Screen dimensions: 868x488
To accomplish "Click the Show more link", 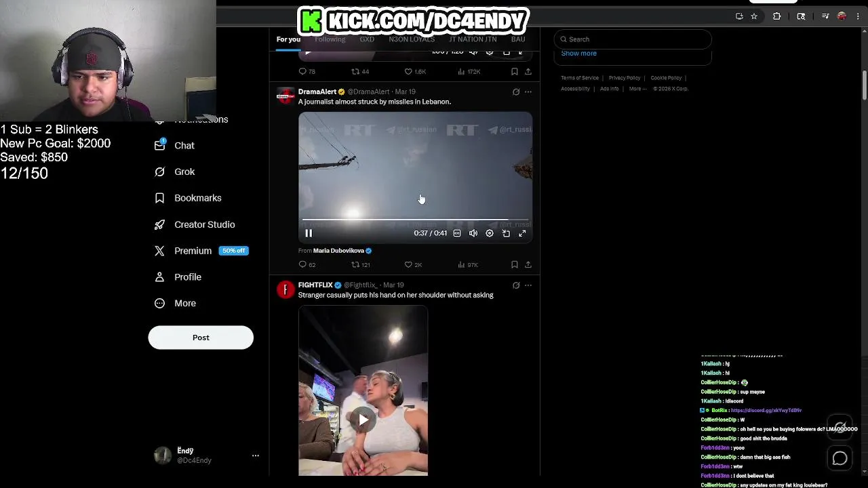I will [579, 54].
